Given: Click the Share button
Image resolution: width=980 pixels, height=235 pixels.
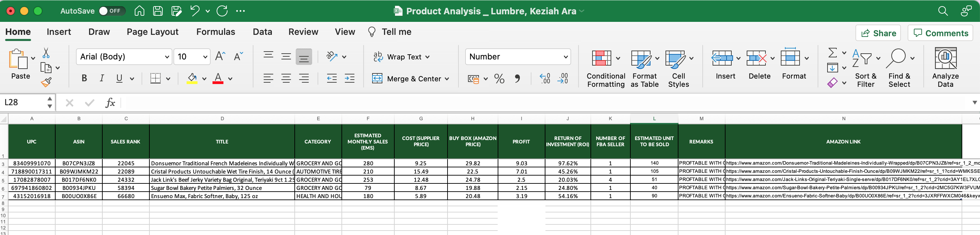Looking at the screenshot, I should click(878, 33).
